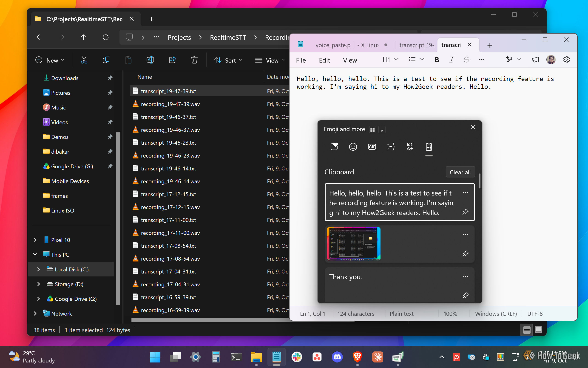Expand the Local Disk (C:) tree node
The width and height of the screenshot is (588, 368).
(x=38, y=269)
